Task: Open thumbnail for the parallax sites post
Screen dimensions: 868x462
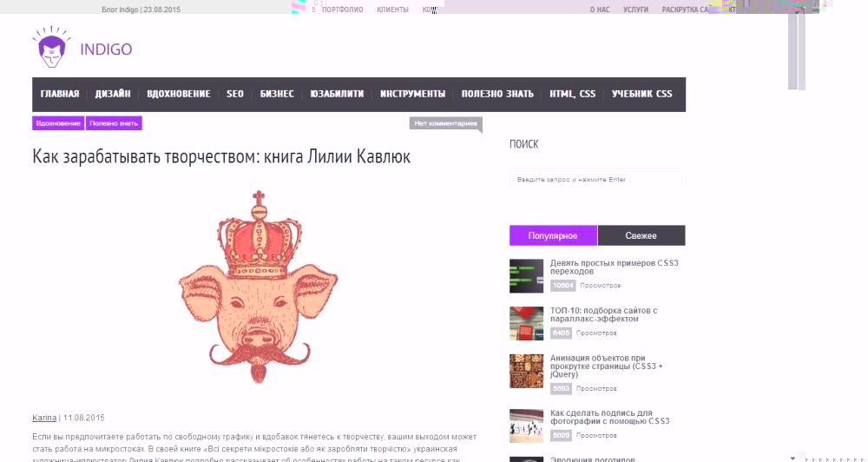Action: (x=527, y=324)
